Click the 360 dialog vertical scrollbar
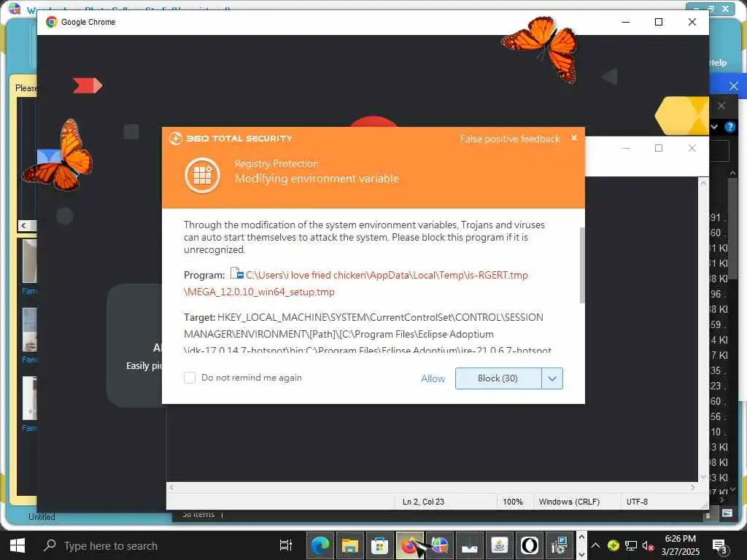Image resolution: width=747 pixels, height=560 pixels. coord(581,265)
